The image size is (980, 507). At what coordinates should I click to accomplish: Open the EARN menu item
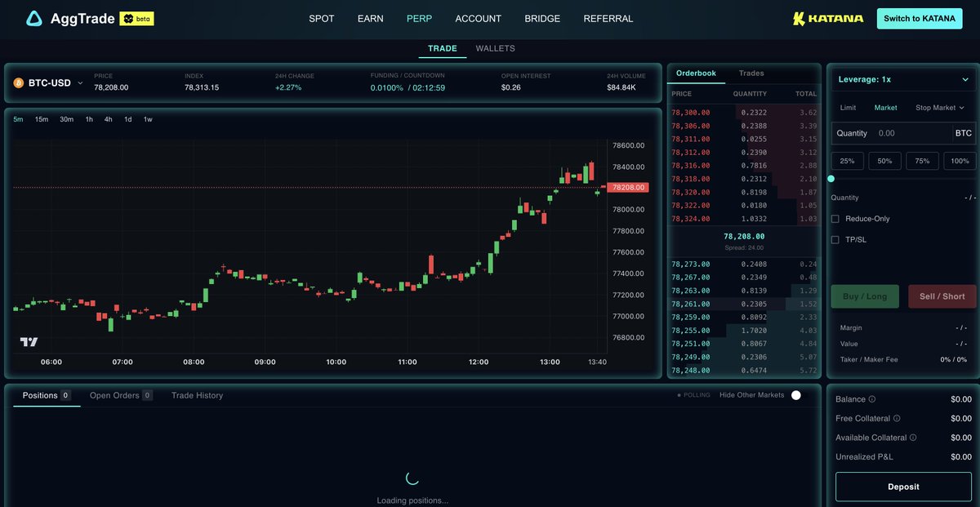pyautogui.click(x=370, y=19)
